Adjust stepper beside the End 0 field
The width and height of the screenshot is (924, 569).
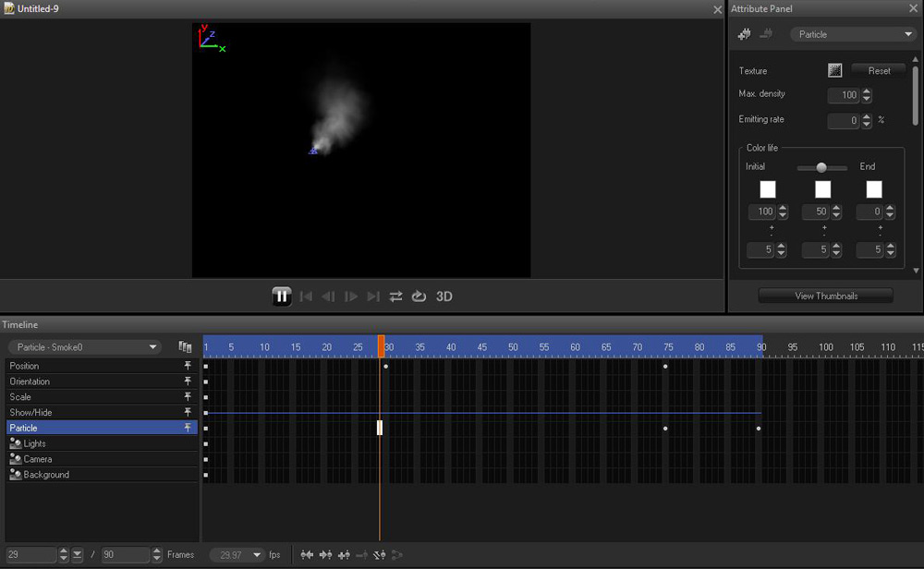(890, 212)
